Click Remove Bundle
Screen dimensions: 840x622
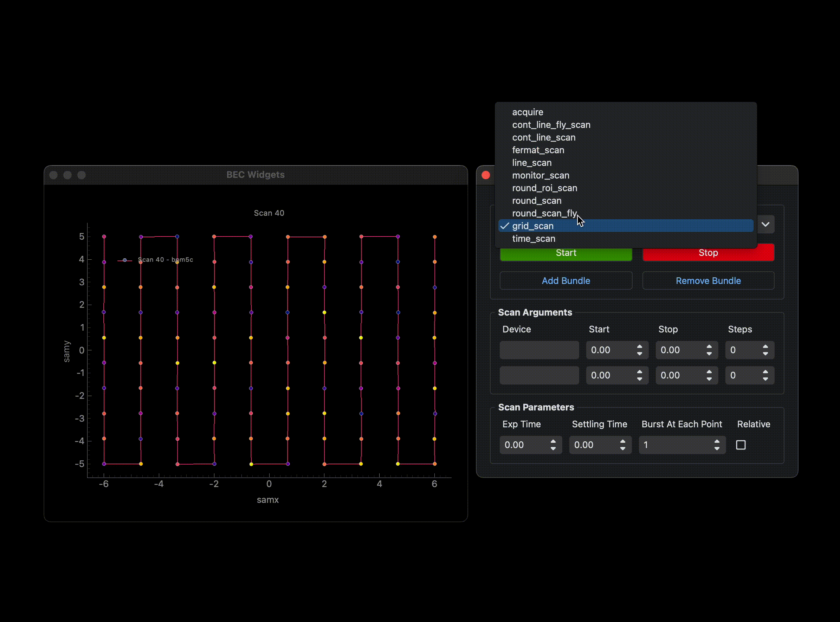pyautogui.click(x=708, y=281)
